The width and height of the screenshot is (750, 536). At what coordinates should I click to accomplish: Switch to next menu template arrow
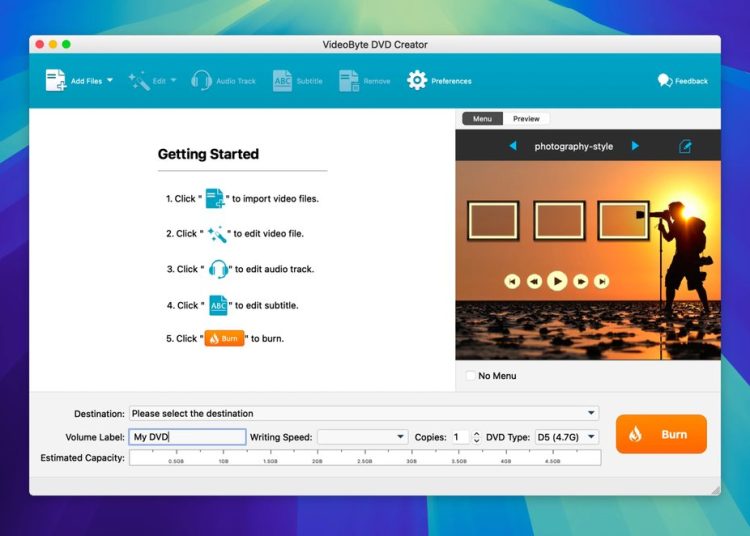(x=635, y=146)
